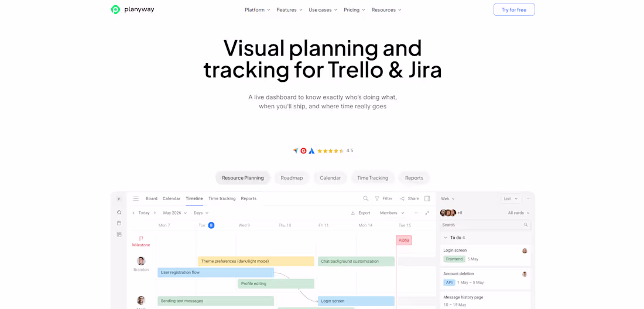Click the Share button label

[x=413, y=198]
